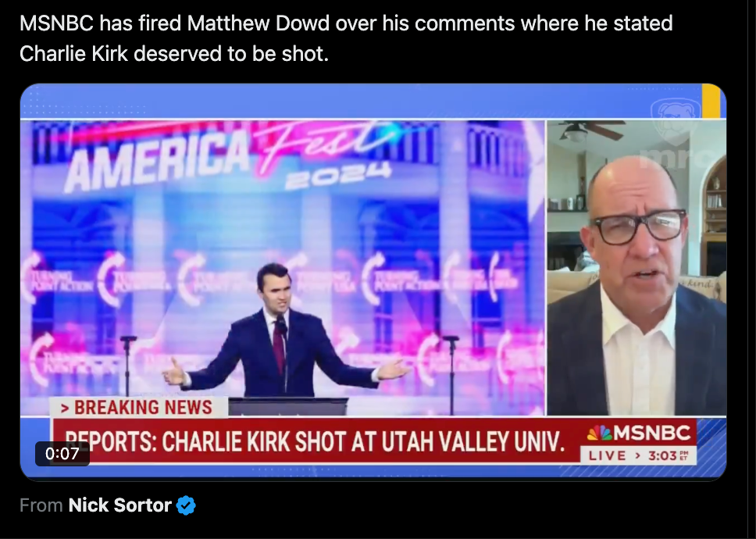Viewport: 756px width, 539px height.
Task: Click the ceiling fan in the right video panel
Action: (x=593, y=129)
